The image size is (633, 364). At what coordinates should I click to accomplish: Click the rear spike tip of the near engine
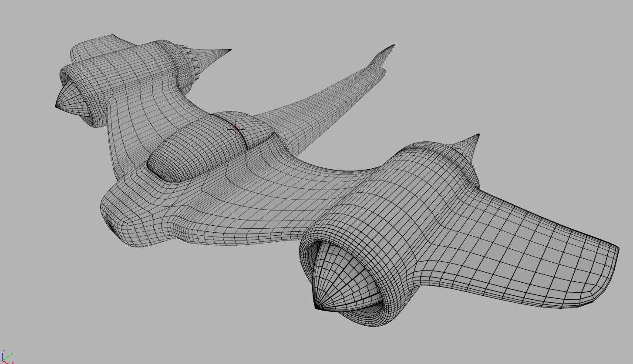click(x=478, y=135)
